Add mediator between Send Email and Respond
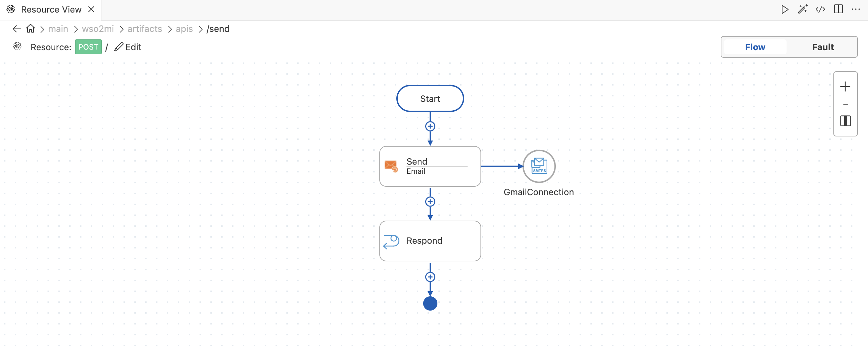The image size is (868, 353). 430,202
